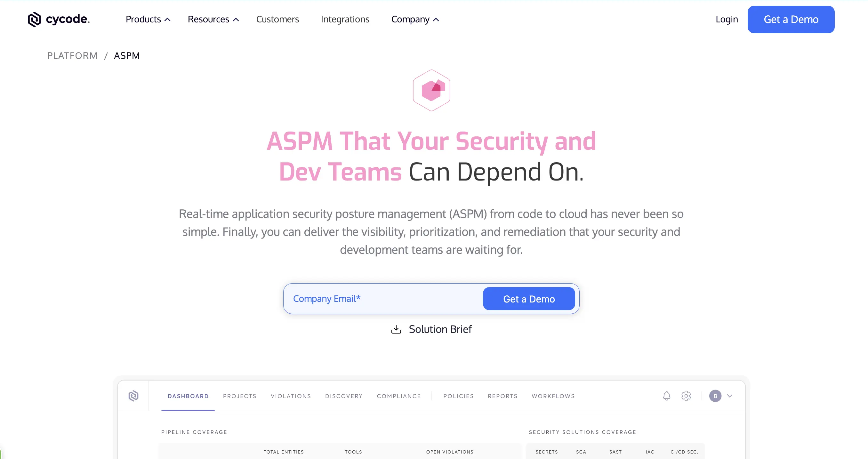
Task: Click the Cycode icon in the dashboard sidebar
Action: (x=134, y=396)
